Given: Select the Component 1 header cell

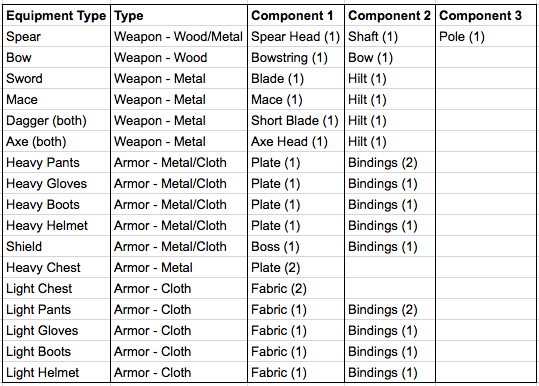Looking at the screenshot, I should tap(296, 16).
